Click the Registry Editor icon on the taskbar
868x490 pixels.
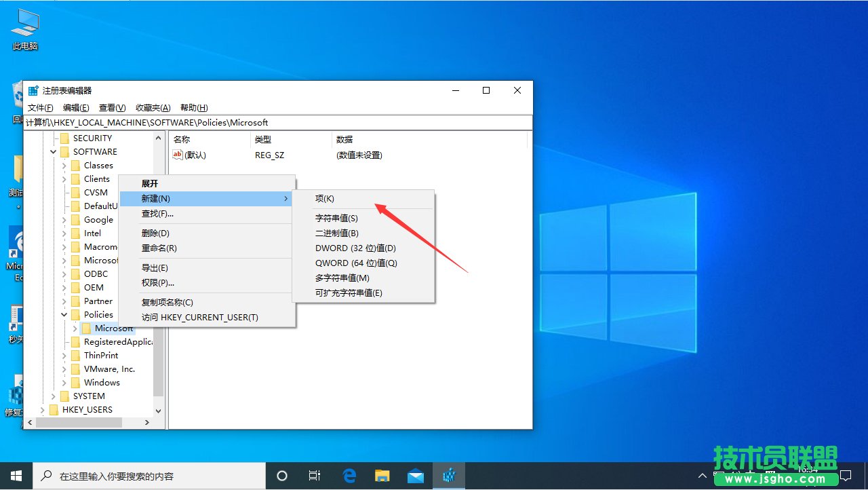(449, 475)
